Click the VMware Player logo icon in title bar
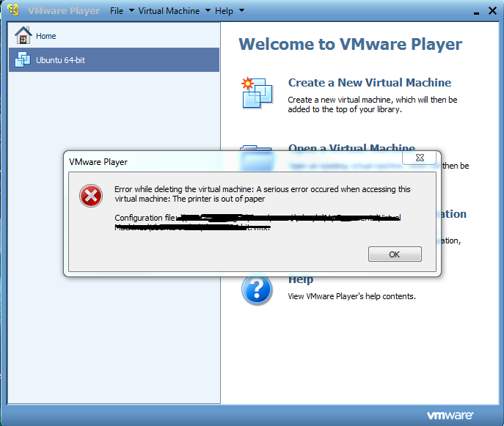Screen dimensions: 504x426 [x=13, y=10]
